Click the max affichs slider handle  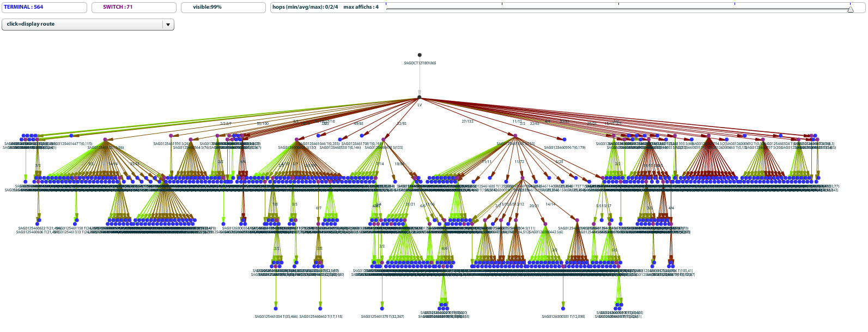coord(851,9)
